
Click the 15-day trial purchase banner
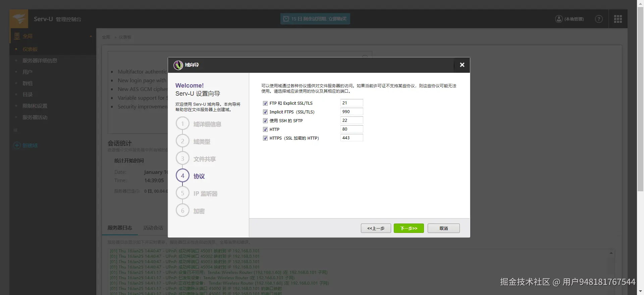315,19
